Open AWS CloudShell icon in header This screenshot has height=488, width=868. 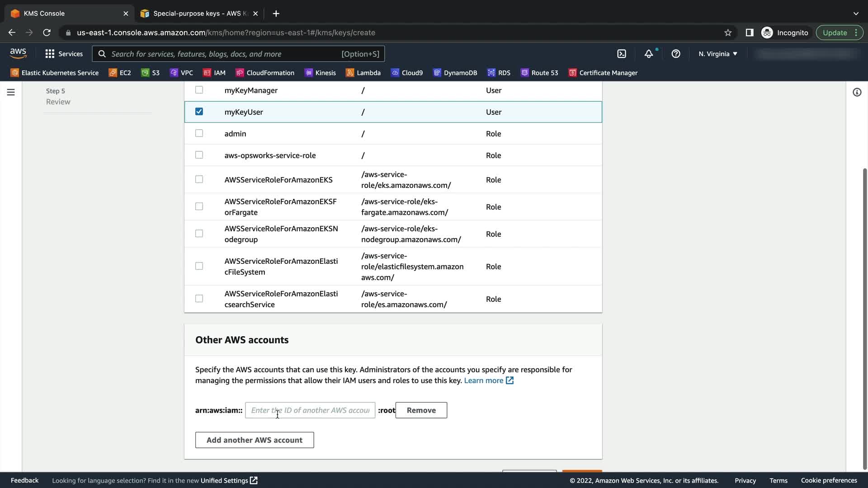coord(622,54)
